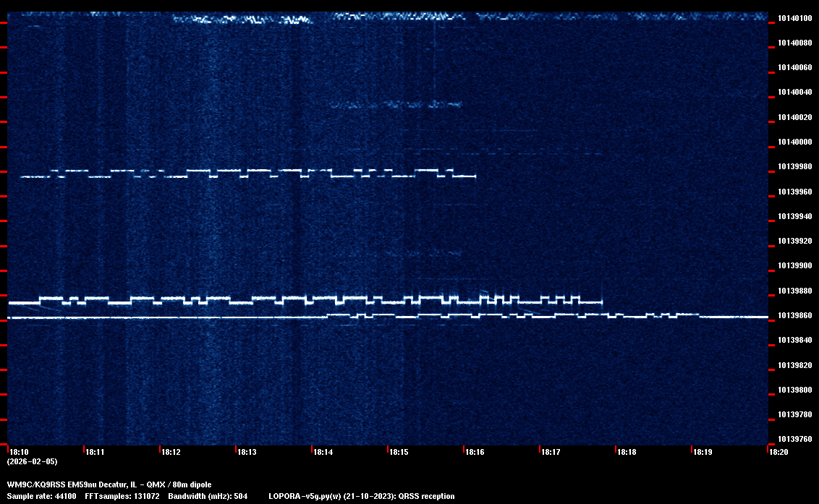Select the 18:19 time marker
The width and height of the screenshot is (819, 504).
[x=703, y=452]
